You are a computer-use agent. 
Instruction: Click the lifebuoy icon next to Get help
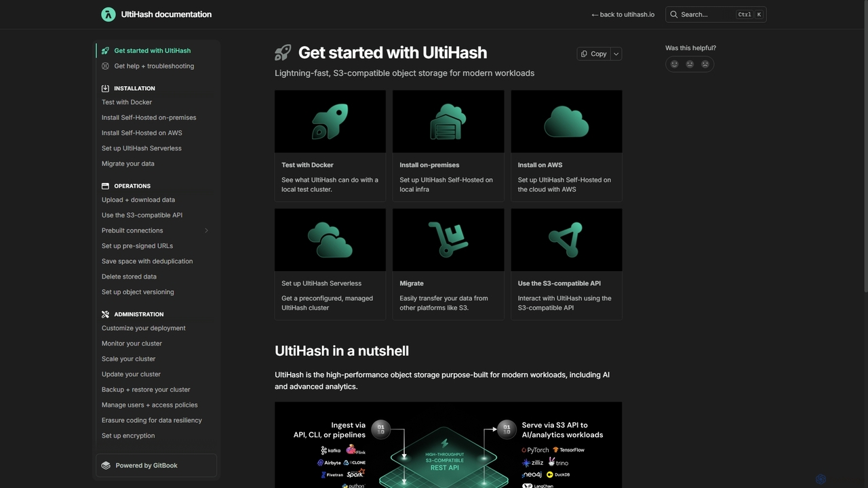pos(105,66)
